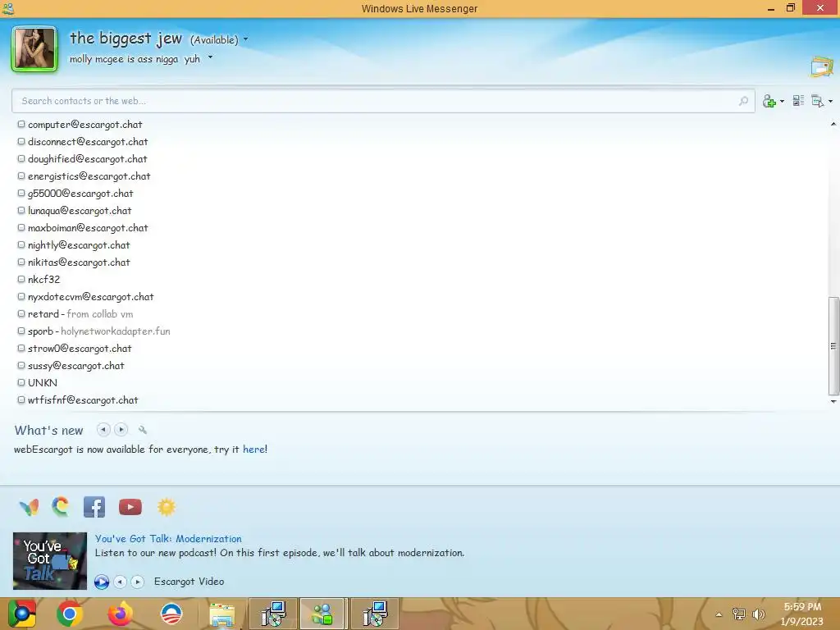Viewport: 840px width, 630px height.
Task: Click the weather sun icon
Action: click(167, 507)
